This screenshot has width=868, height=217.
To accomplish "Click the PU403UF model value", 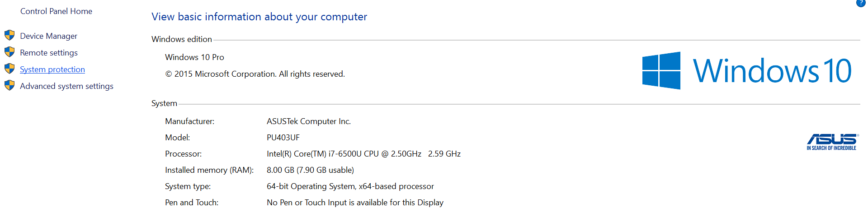I will click(283, 138).
